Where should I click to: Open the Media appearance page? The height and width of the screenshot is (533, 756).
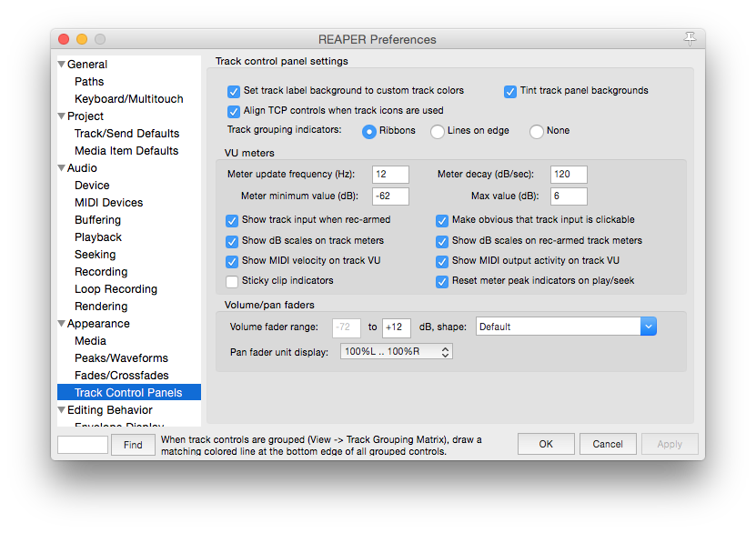pyautogui.click(x=90, y=341)
